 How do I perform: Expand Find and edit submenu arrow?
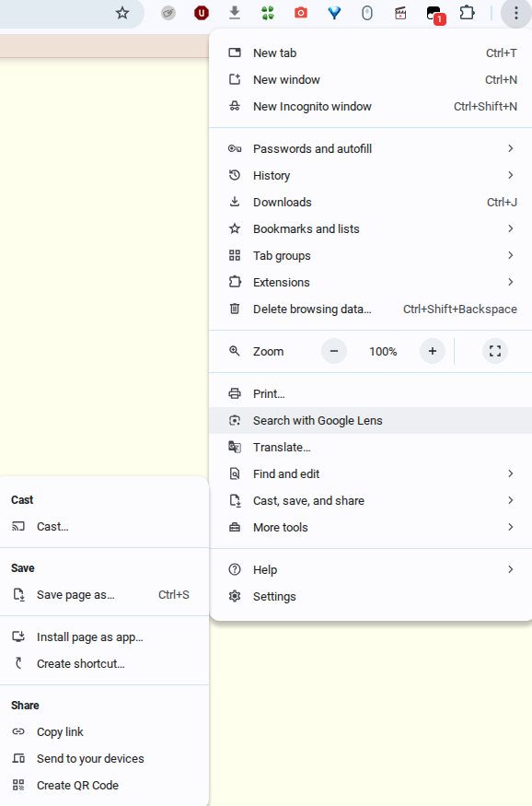pos(511,473)
